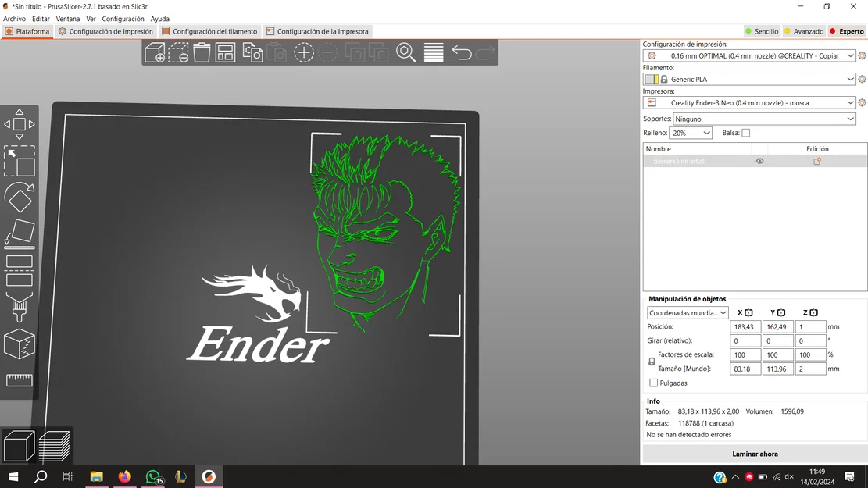Toggle the scale factor lock icon
Image resolution: width=868 pixels, height=488 pixels.
click(x=652, y=362)
